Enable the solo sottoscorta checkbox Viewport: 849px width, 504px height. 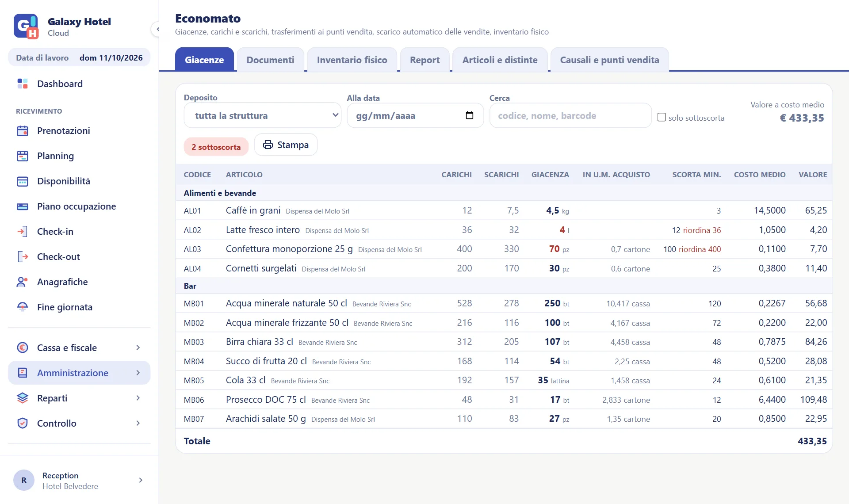point(662,117)
